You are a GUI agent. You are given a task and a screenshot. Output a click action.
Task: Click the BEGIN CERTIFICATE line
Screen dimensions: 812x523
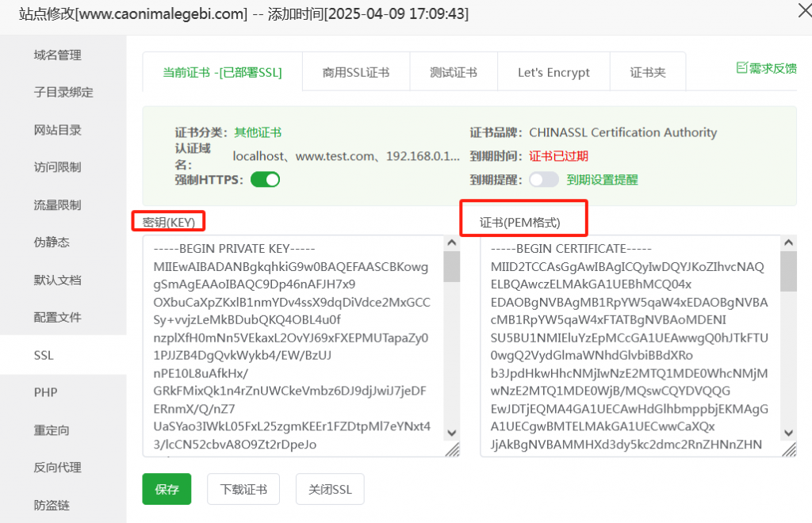[x=571, y=249]
